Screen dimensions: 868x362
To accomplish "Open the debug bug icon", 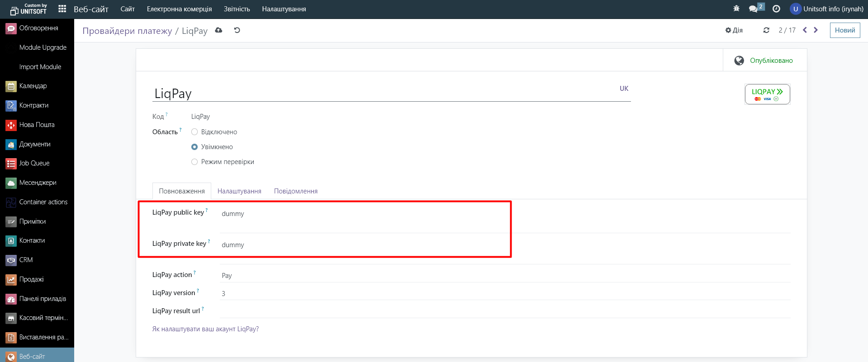I will 736,9.
